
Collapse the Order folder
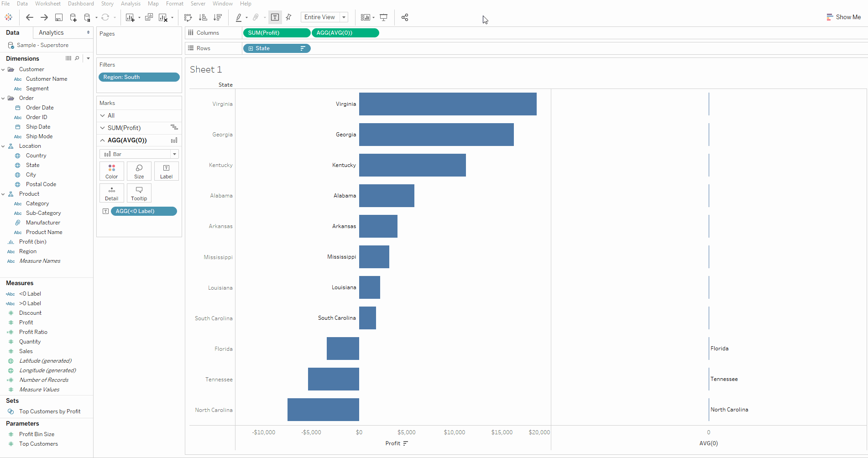3,98
